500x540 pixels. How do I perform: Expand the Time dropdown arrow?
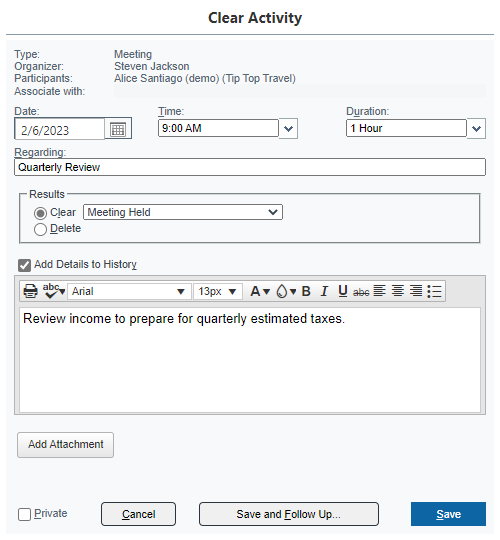[288, 129]
